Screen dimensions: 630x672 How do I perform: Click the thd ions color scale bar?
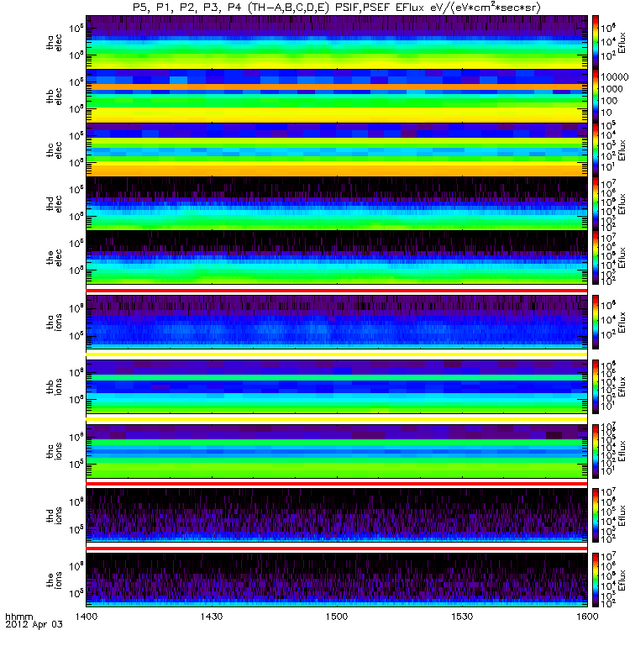[596, 516]
